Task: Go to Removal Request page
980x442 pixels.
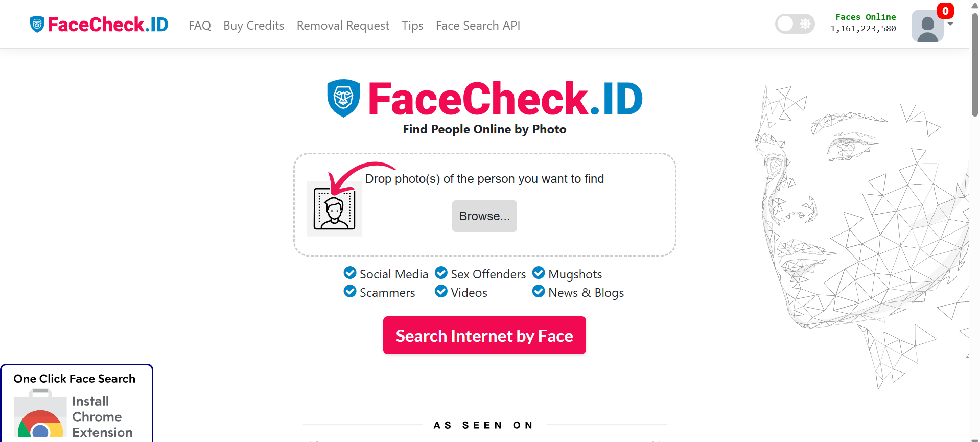Action: coord(343,26)
